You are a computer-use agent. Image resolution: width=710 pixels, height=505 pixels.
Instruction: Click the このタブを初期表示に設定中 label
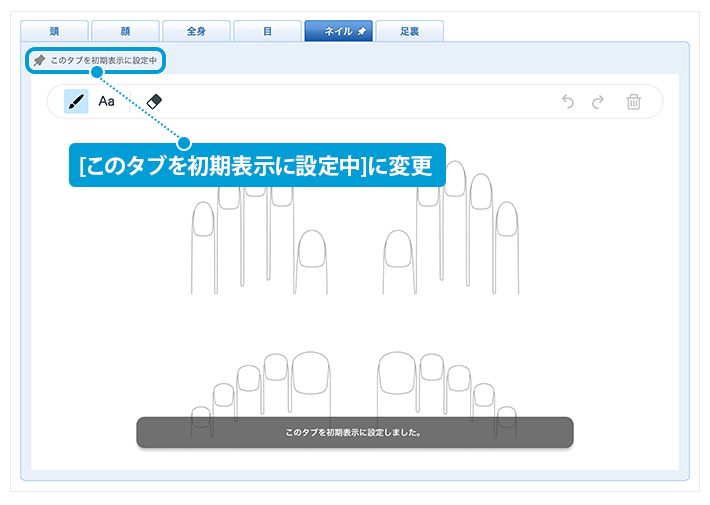coord(103,61)
